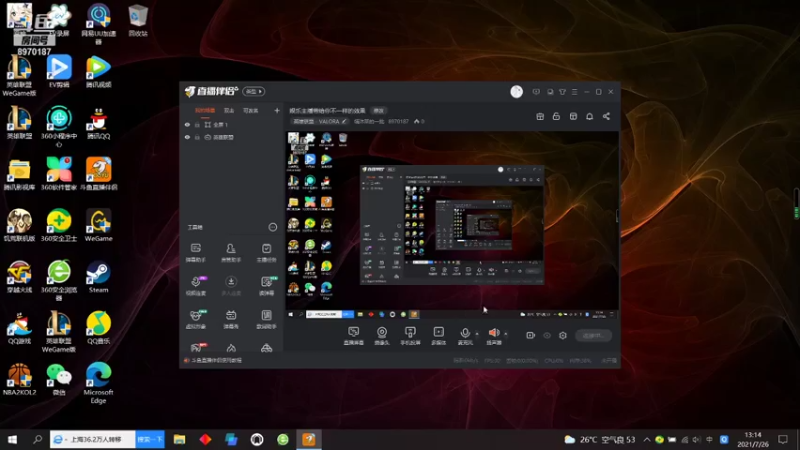Select the NBA2KOL2 desktop icon
Viewport: 800px width, 450px height.
(19, 379)
